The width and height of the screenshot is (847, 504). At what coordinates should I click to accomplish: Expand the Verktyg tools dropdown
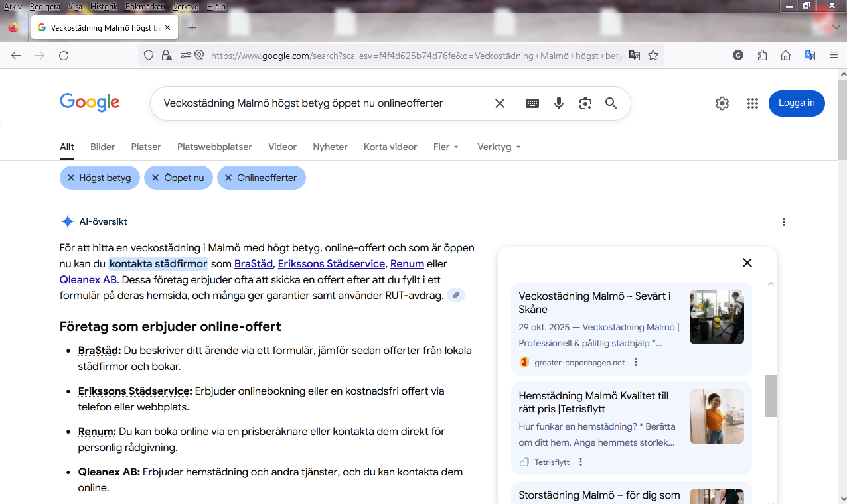coord(499,147)
